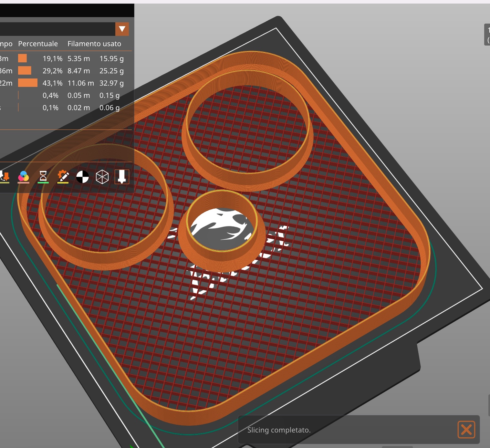Click the 32.97 g filament weight
This screenshot has width=490, height=448.
click(x=111, y=83)
